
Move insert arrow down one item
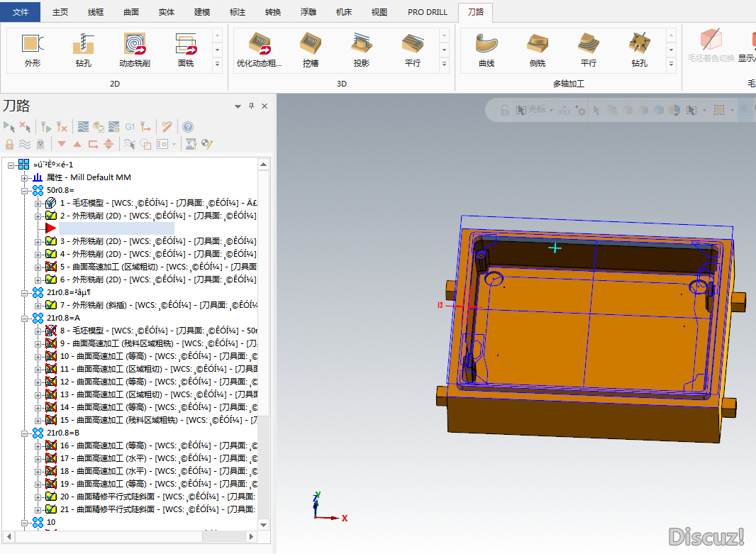point(61,144)
